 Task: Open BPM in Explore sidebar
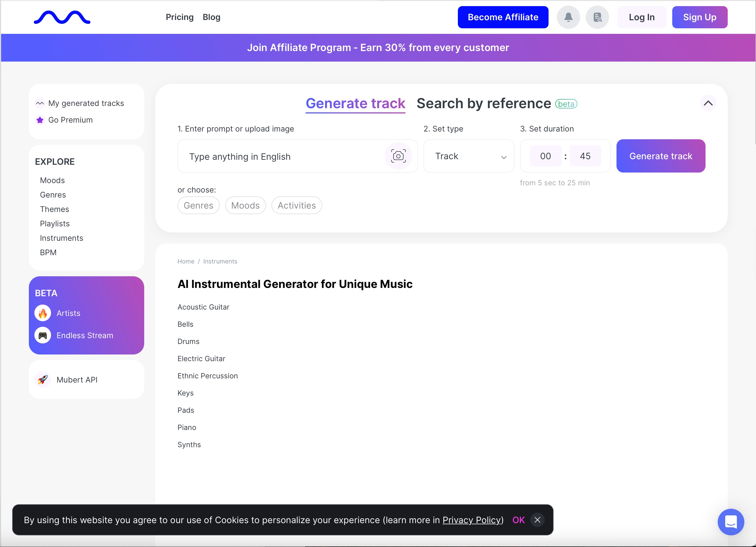(48, 252)
